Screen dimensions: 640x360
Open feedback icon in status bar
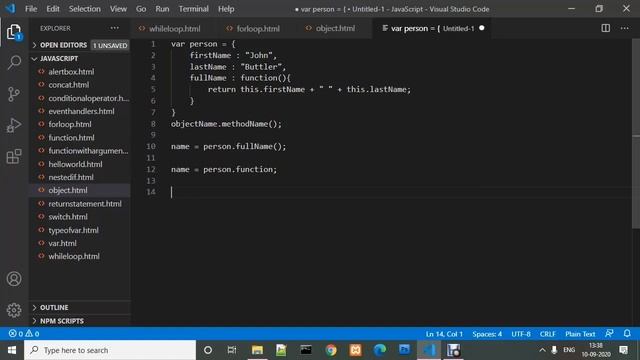[609, 333]
